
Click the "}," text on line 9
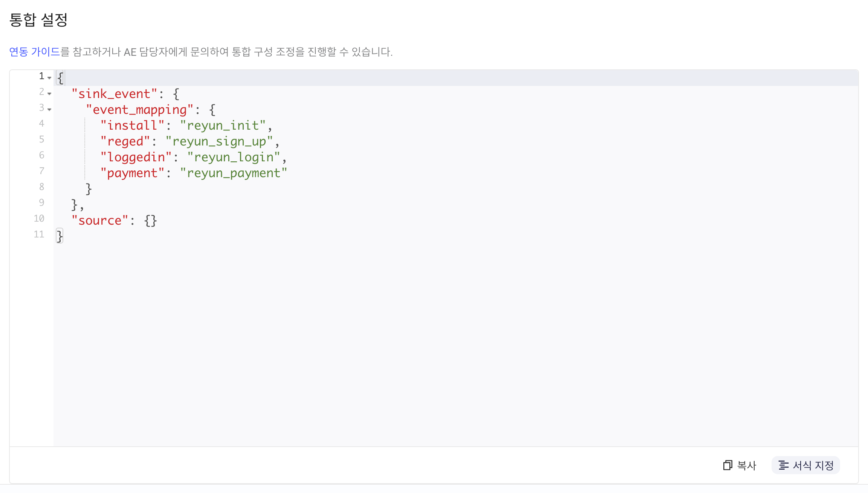click(x=78, y=205)
